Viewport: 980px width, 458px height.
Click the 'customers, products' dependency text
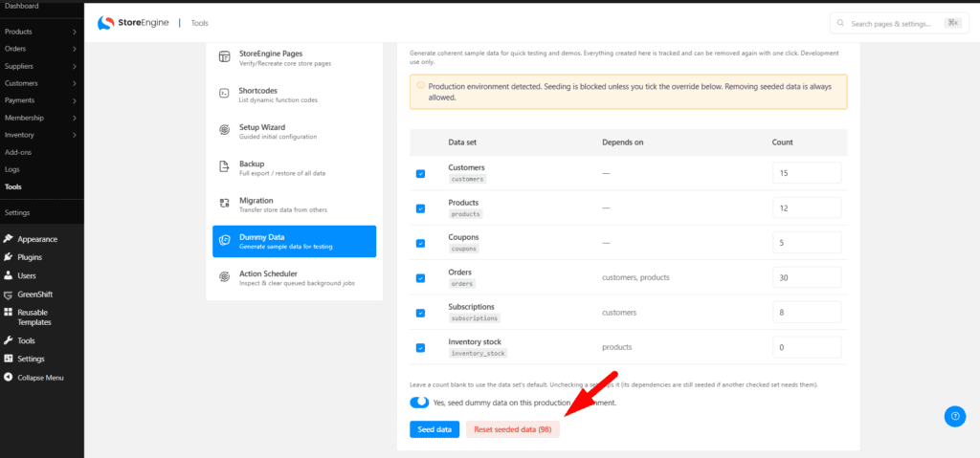635,276
